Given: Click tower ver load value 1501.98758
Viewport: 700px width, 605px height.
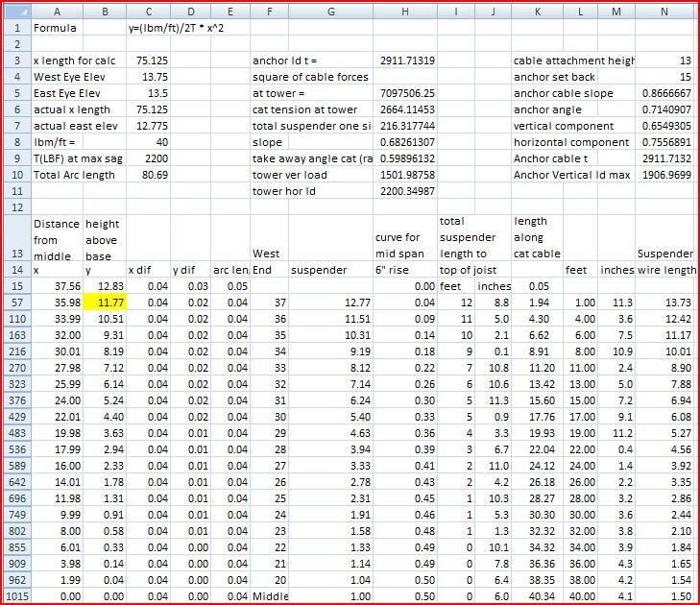Looking at the screenshot, I should click(x=405, y=175).
